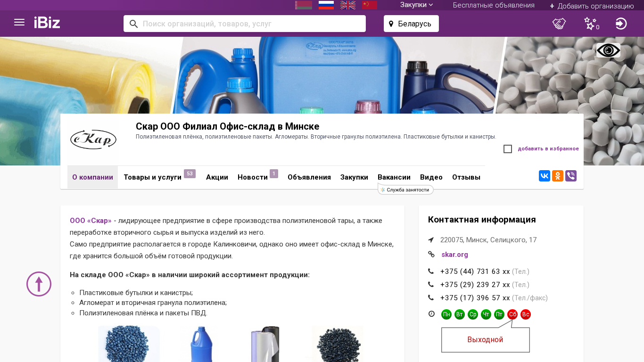Click the scroll-to-top arrow button
The height and width of the screenshot is (362, 644).
(x=39, y=284)
